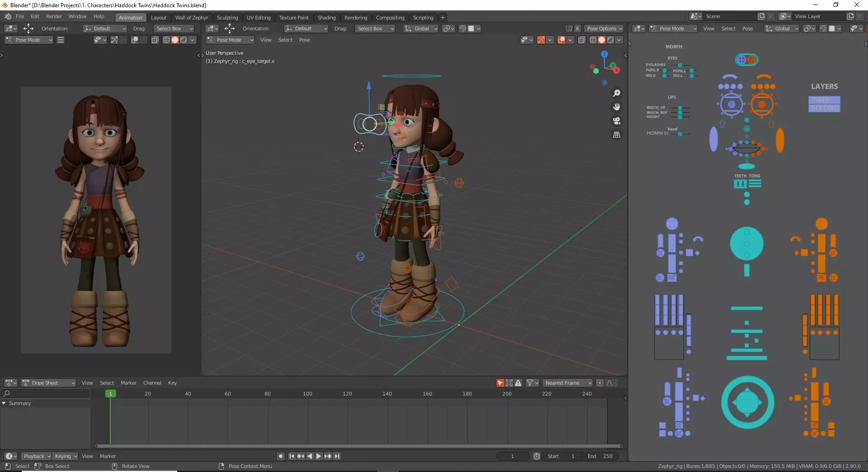The width and height of the screenshot is (868, 472).
Task: Toggle X-ray view in main viewport
Action: pyautogui.click(x=581, y=40)
